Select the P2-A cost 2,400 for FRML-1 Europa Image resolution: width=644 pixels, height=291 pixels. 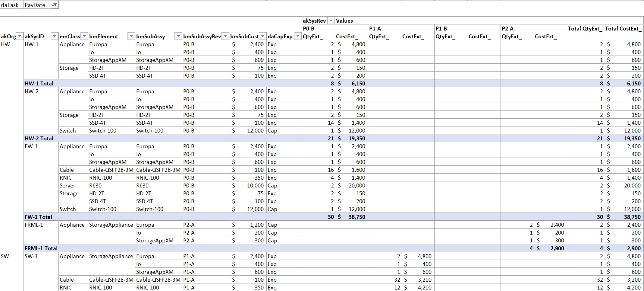[550, 225]
